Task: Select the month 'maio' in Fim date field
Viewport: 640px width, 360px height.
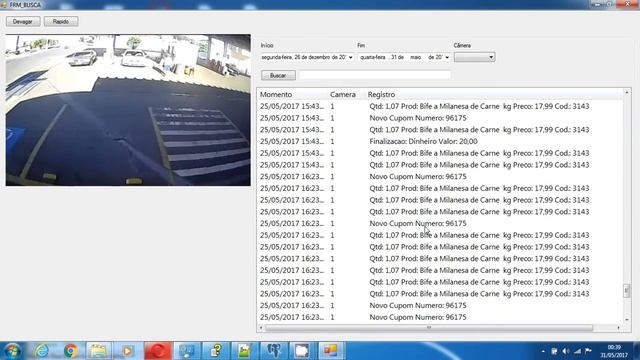Action: pyautogui.click(x=416, y=58)
